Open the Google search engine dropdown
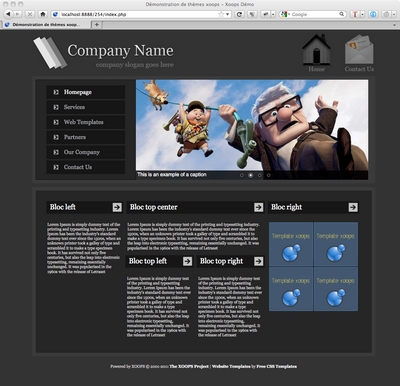 (x=285, y=14)
